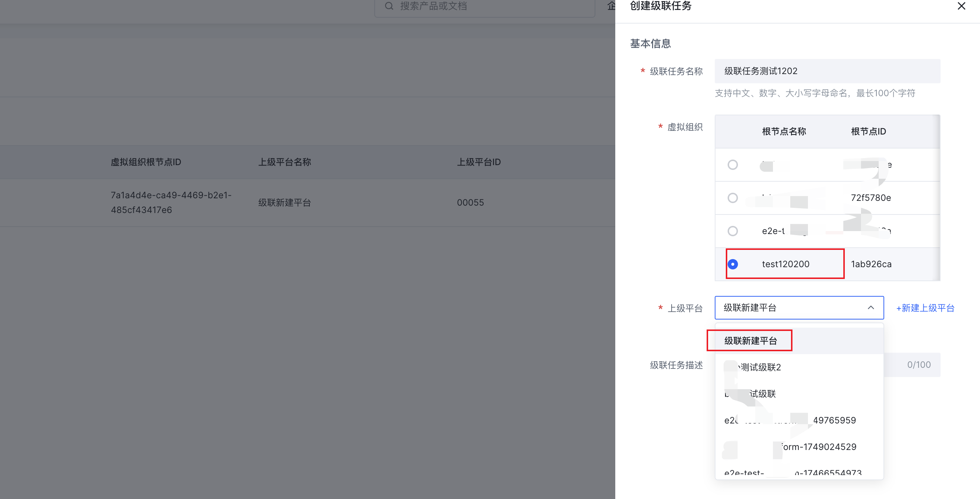Select the first virtual organization radio button
The height and width of the screenshot is (499, 980).
click(x=733, y=165)
